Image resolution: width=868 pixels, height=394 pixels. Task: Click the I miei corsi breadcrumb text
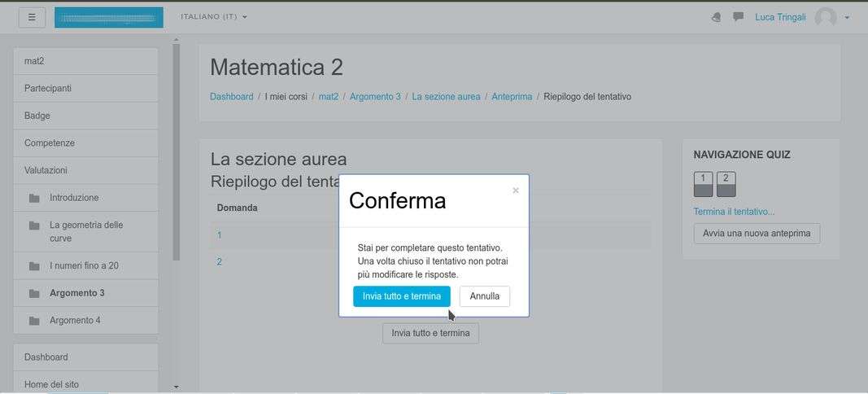point(286,96)
